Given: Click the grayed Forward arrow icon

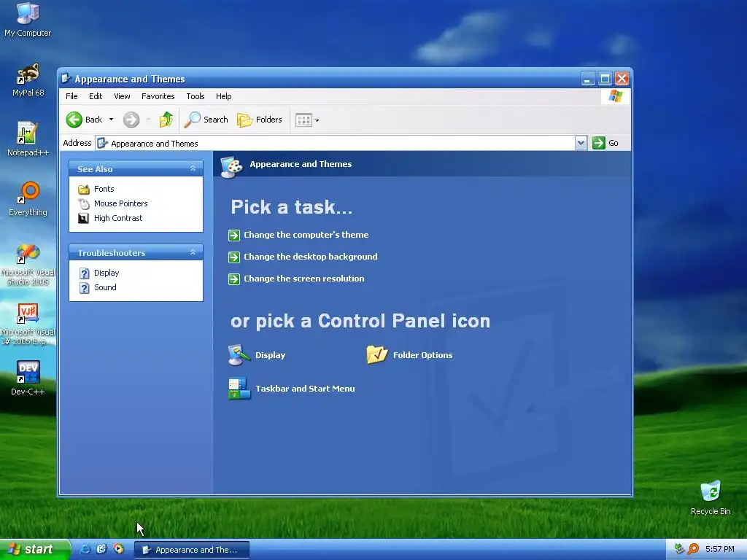Looking at the screenshot, I should pos(131,120).
